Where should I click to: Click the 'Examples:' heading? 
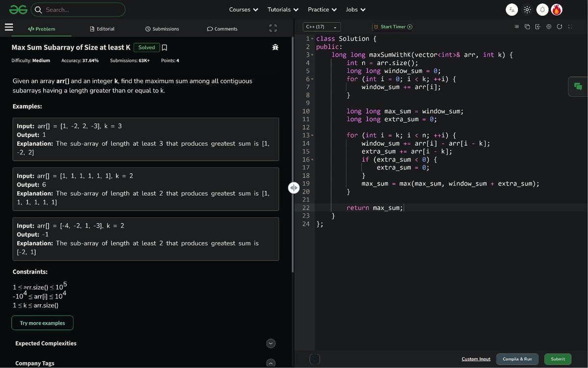[x=27, y=106]
